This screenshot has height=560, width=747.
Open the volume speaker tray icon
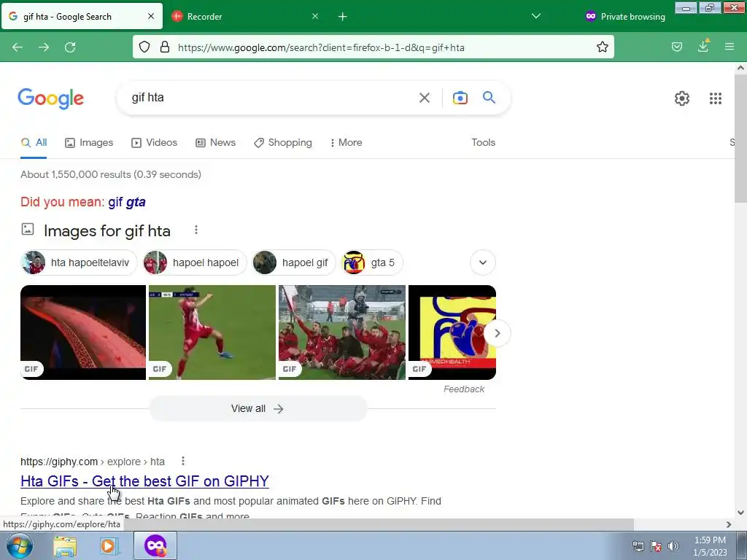(673, 546)
